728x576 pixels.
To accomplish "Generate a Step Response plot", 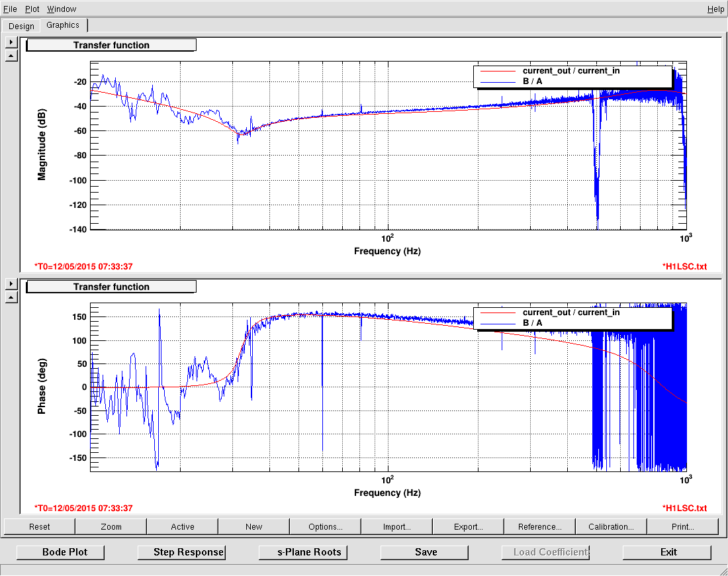I will [x=182, y=552].
